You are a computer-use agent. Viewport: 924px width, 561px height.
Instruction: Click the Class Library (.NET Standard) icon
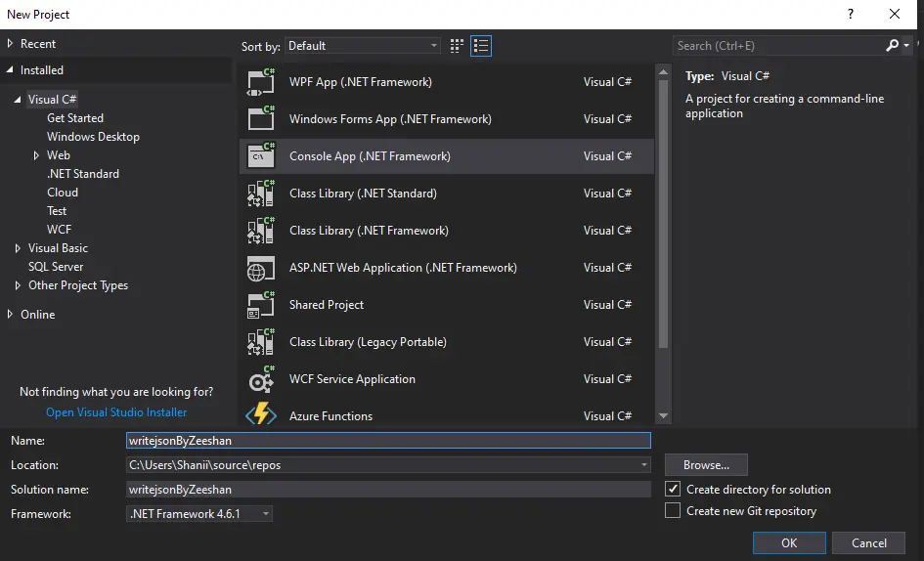[x=261, y=194]
